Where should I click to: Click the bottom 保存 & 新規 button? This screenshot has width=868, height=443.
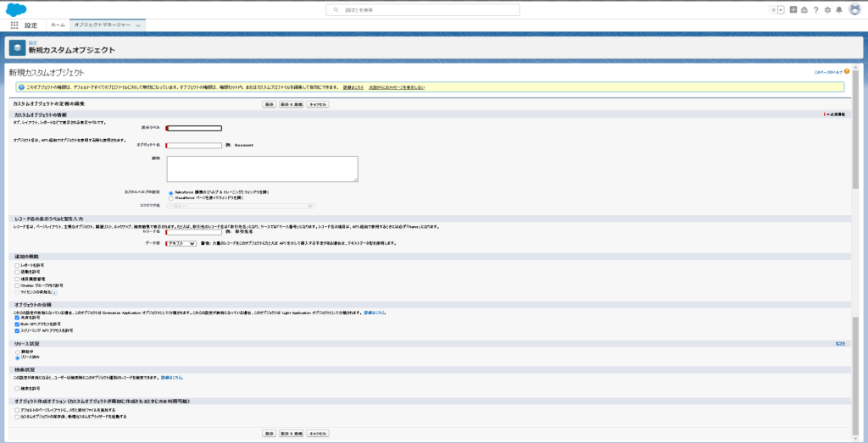291,433
